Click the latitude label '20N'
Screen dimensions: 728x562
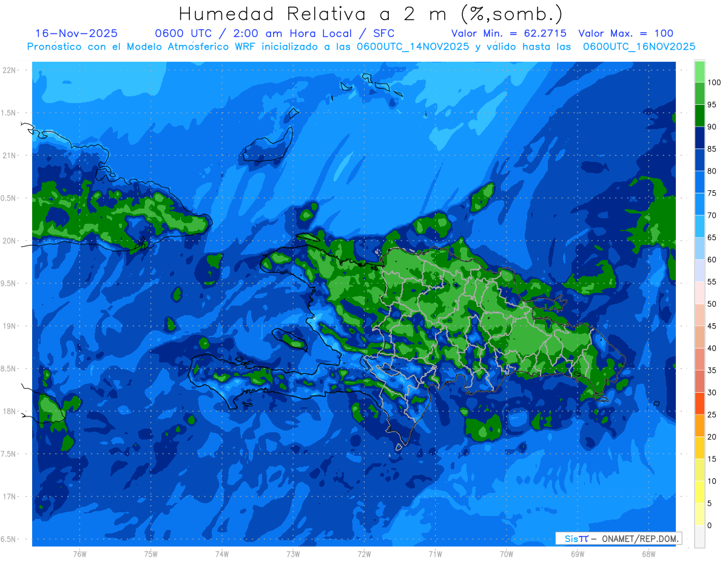(x=9, y=241)
